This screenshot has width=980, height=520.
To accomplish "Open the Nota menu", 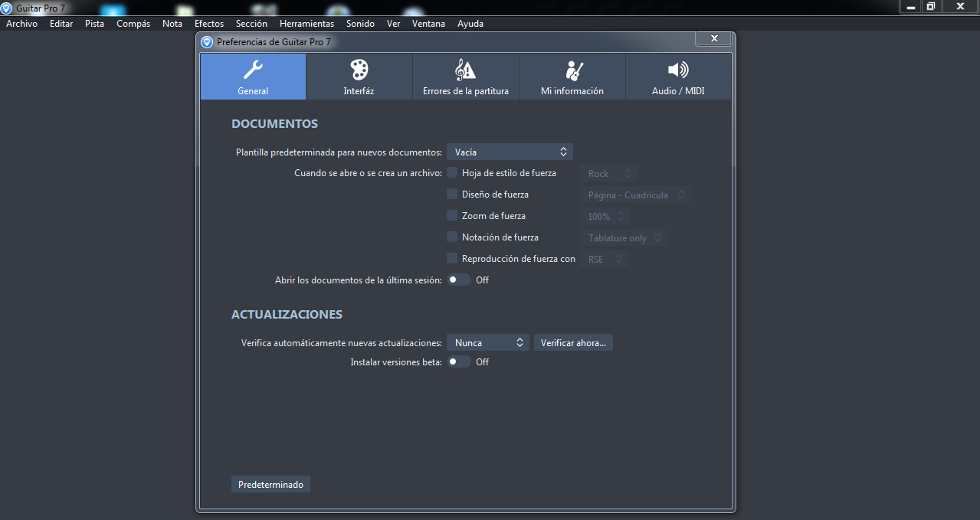I will [x=172, y=24].
